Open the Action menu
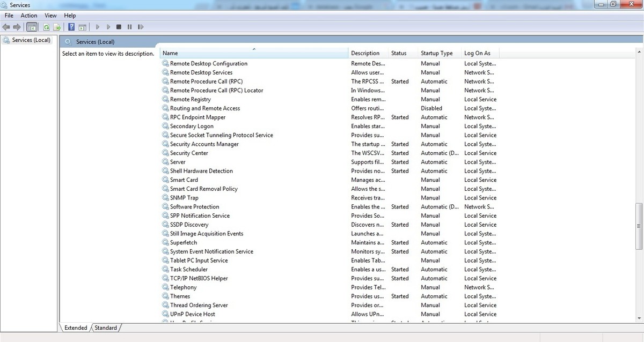Image resolution: width=644 pixels, height=342 pixels. click(29, 16)
